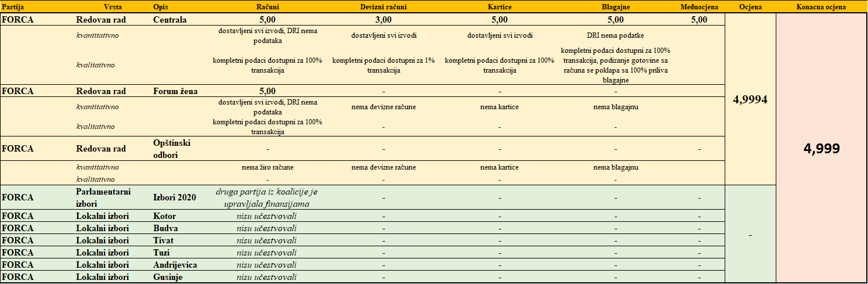Click the Vrsta column header
Screen dimensions: 868x284
tap(113, 7)
